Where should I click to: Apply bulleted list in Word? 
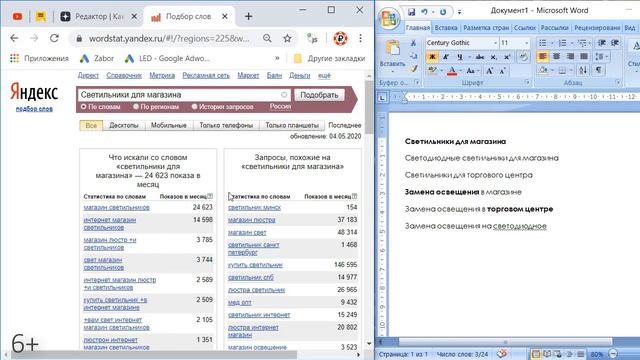pos(542,43)
